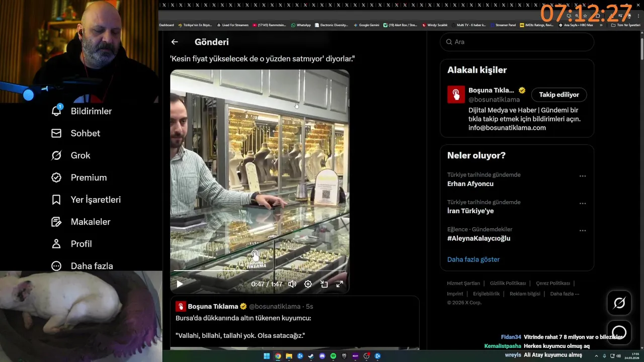Click the Chrome taskbar icon
The height and width of the screenshot is (362, 644).
[278, 356]
